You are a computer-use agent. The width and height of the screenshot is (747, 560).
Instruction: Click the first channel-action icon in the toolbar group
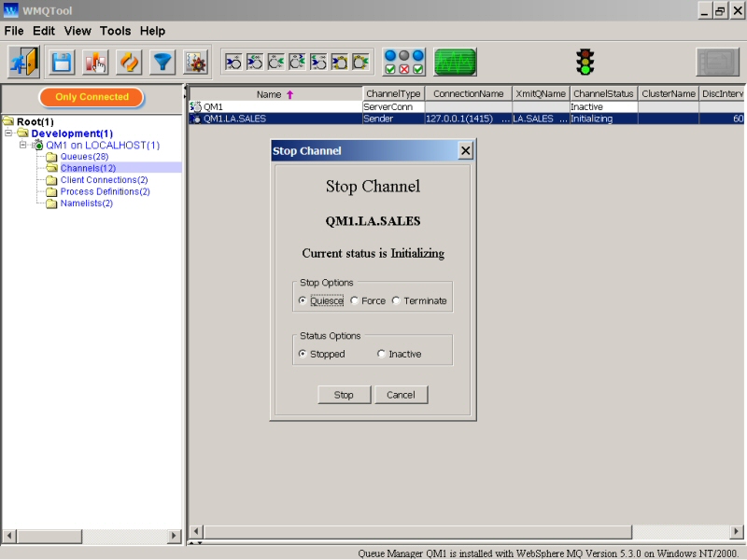233,62
